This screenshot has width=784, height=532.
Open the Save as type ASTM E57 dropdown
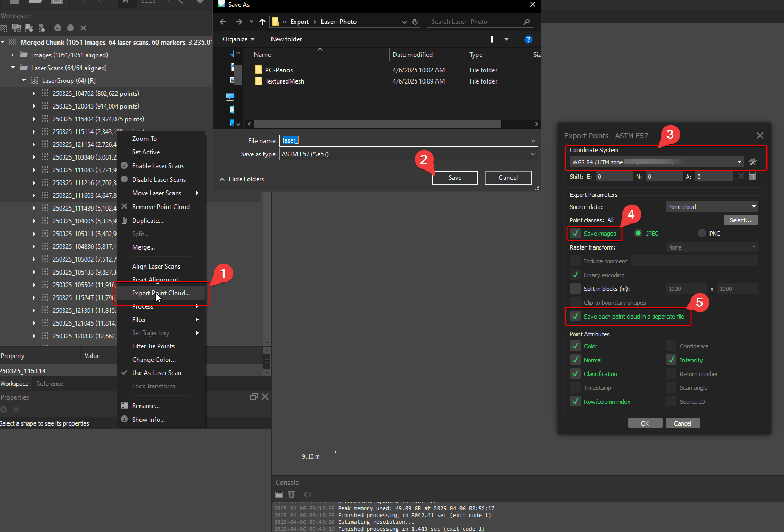tap(408, 154)
